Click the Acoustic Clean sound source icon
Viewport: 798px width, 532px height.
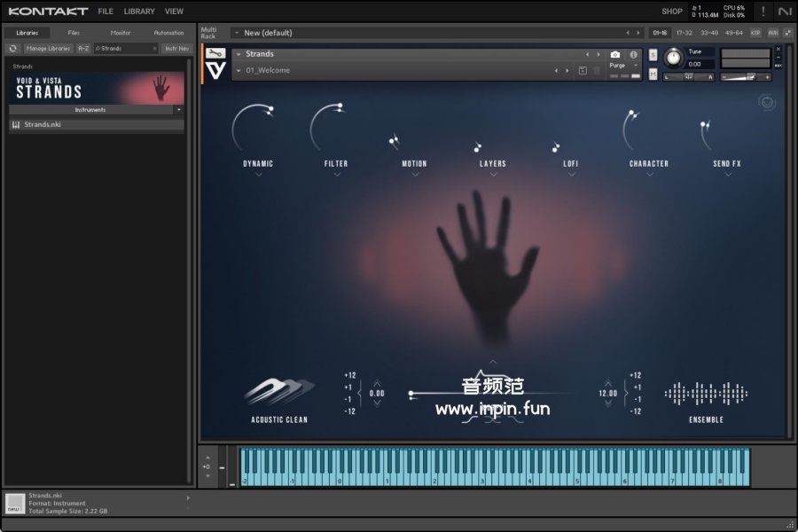point(279,391)
